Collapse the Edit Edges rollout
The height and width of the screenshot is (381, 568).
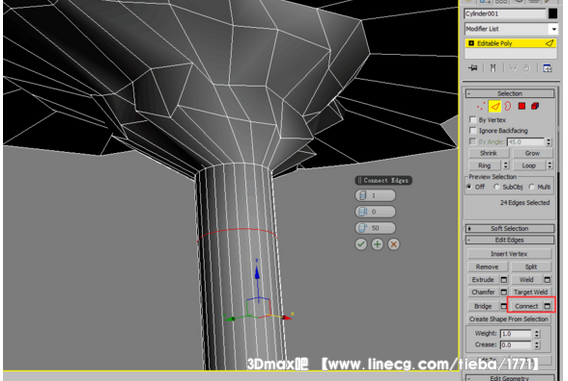(x=510, y=240)
